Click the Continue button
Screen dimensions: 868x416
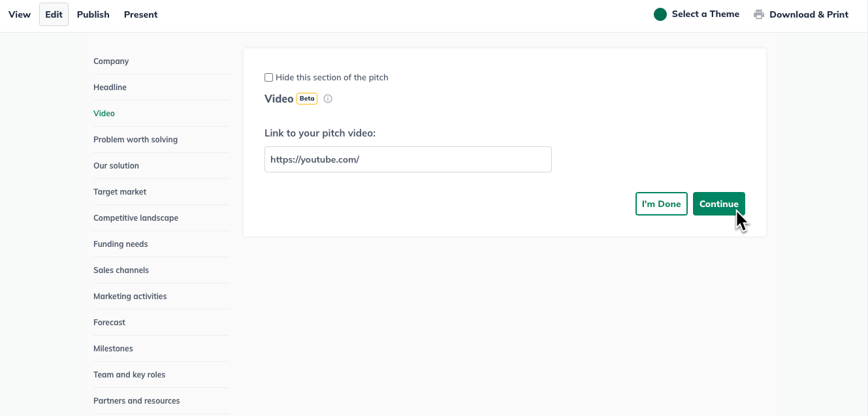coord(719,204)
